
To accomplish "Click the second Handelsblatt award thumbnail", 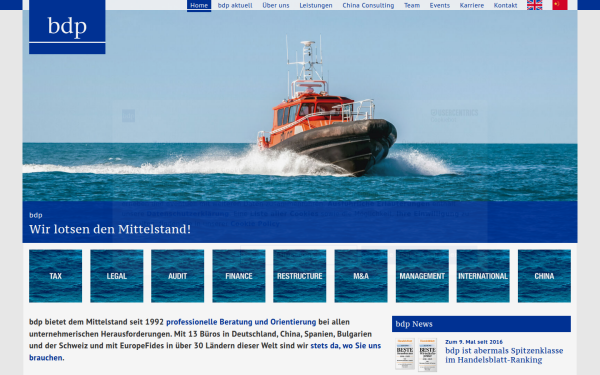I will pos(427,355).
